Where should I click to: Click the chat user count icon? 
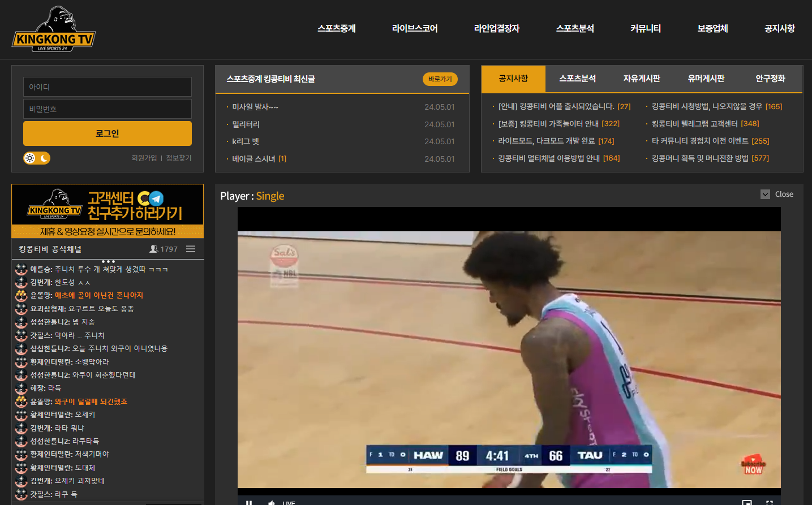153,249
